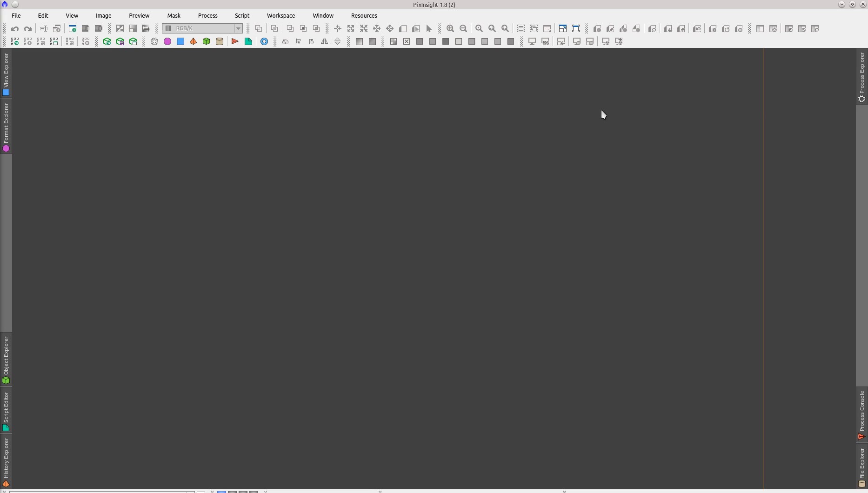Expand the Process Explorer side tab
The width and height of the screenshot is (868, 493).
[862, 77]
